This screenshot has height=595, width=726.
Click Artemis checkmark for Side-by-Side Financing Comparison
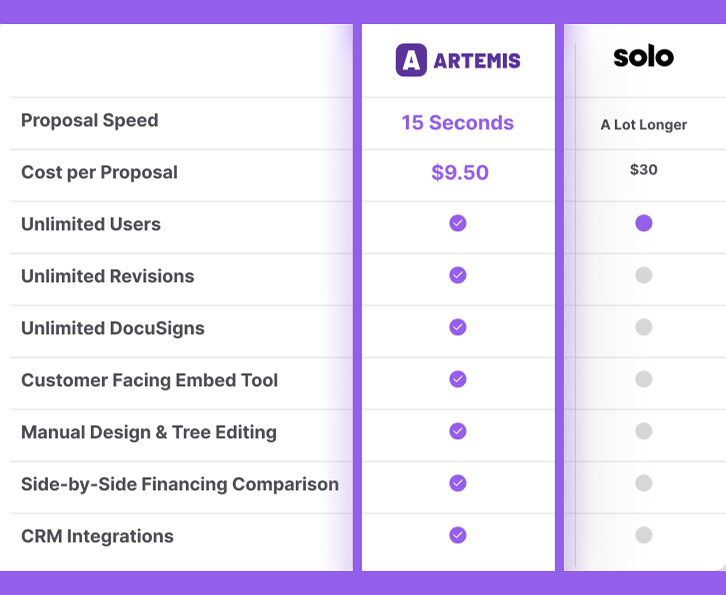point(457,483)
